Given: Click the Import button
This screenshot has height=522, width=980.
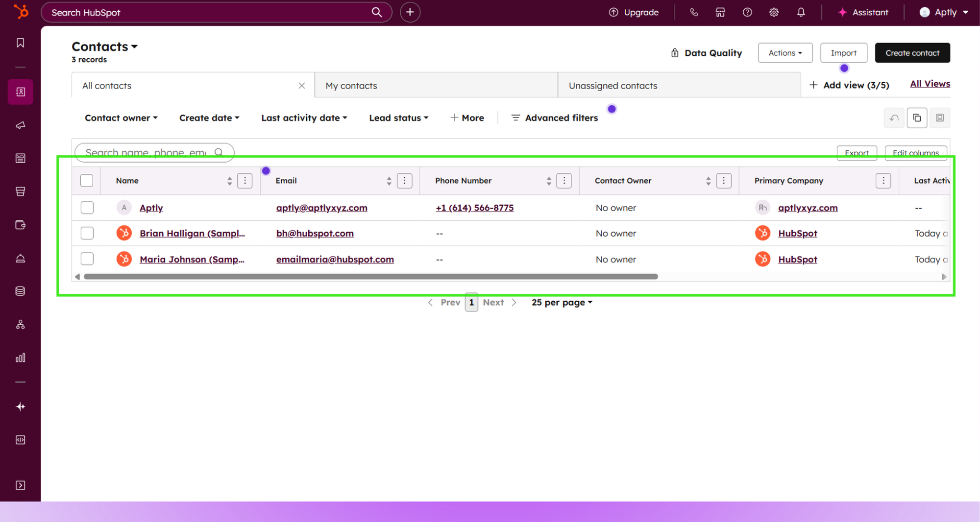Looking at the screenshot, I should [844, 53].
